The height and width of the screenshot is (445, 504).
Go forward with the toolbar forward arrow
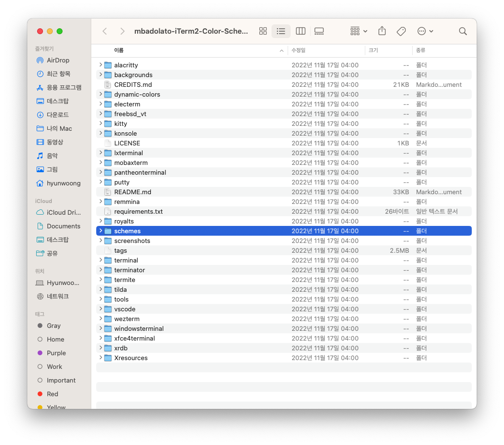pyautogui.click(x=122, y=31)
